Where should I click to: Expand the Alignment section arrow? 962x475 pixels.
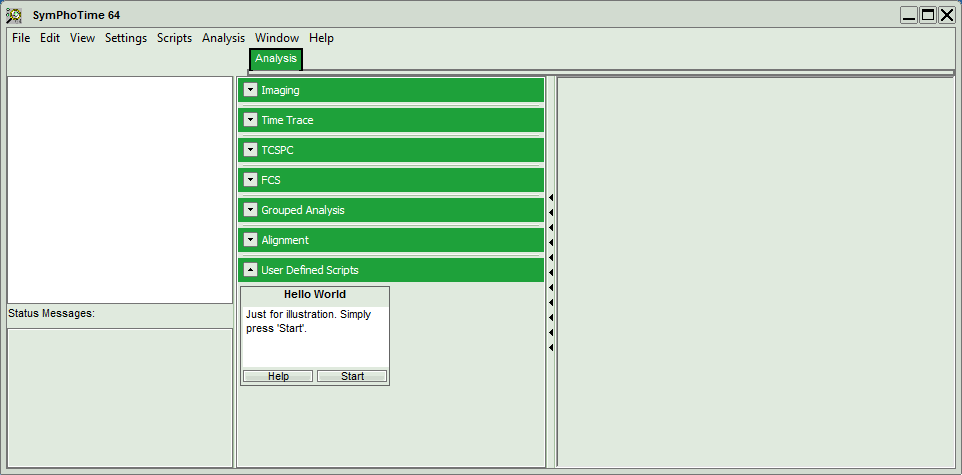(x=250, y=240)
